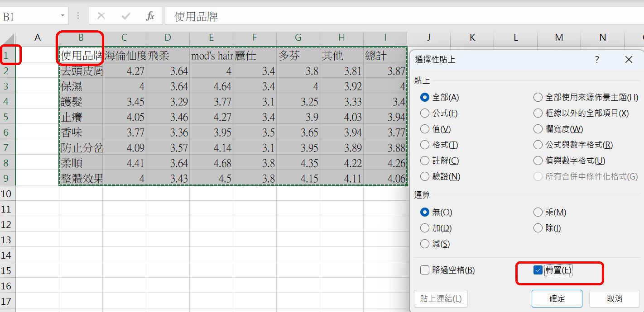Image resolution: width=644 pixels, height=312 pixels.
Task: Click the formula bar enter checkmark icon
Action: point(126,16)
